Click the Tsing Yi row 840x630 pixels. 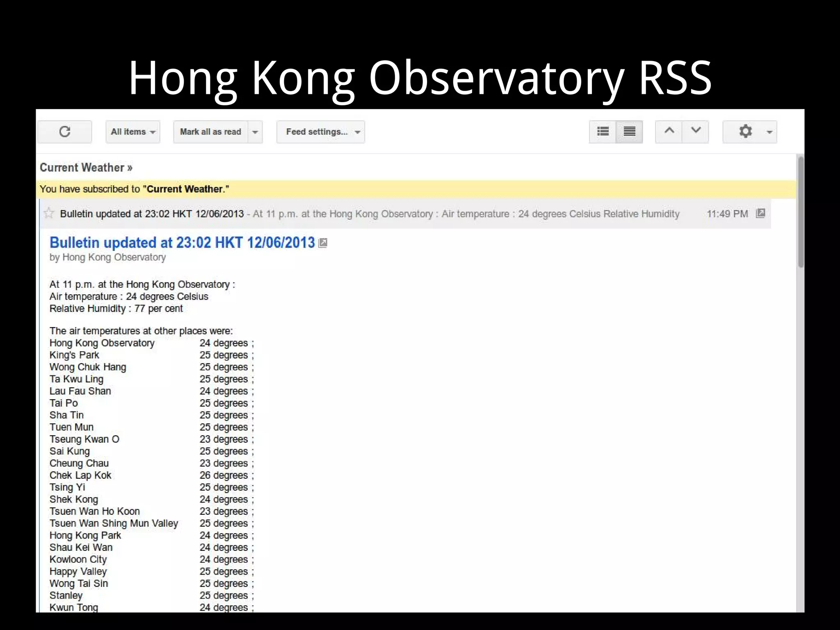pos(152,487)
